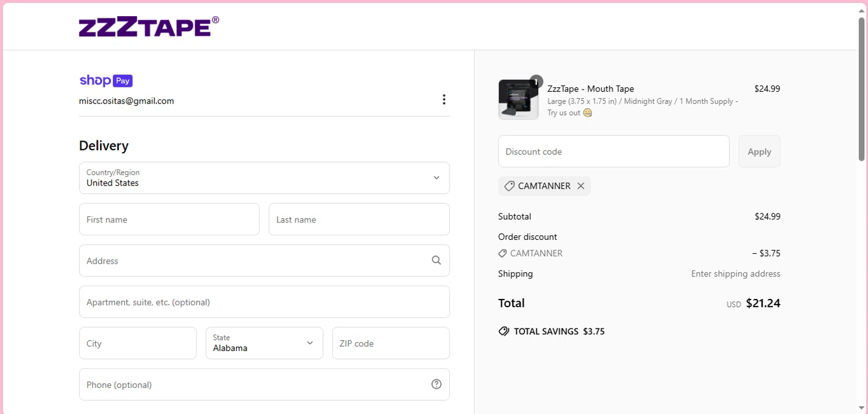Click the Enter shipping address text
This screenshot has width=868, height=414.
tap(735, 273)
